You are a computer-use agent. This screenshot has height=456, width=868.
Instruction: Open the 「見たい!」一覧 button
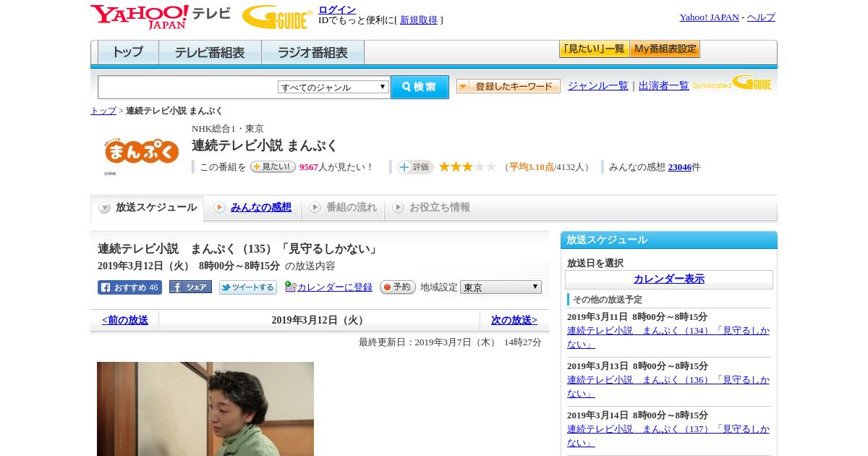click(594, 49)
